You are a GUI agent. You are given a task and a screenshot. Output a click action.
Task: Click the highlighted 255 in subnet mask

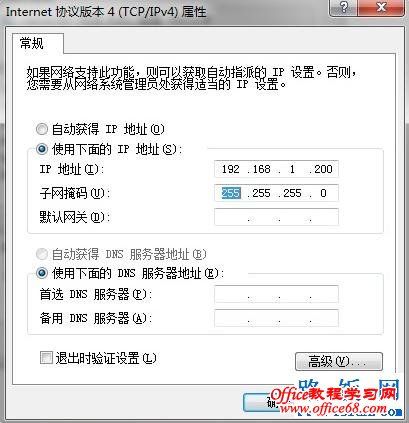(x=231, y=193)
